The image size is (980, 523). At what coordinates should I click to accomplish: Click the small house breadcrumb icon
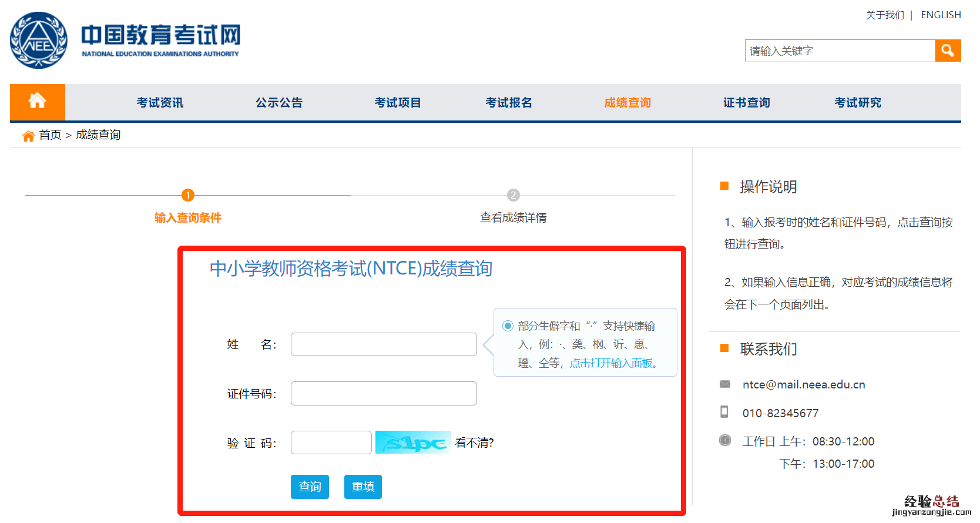pos(28,136)
